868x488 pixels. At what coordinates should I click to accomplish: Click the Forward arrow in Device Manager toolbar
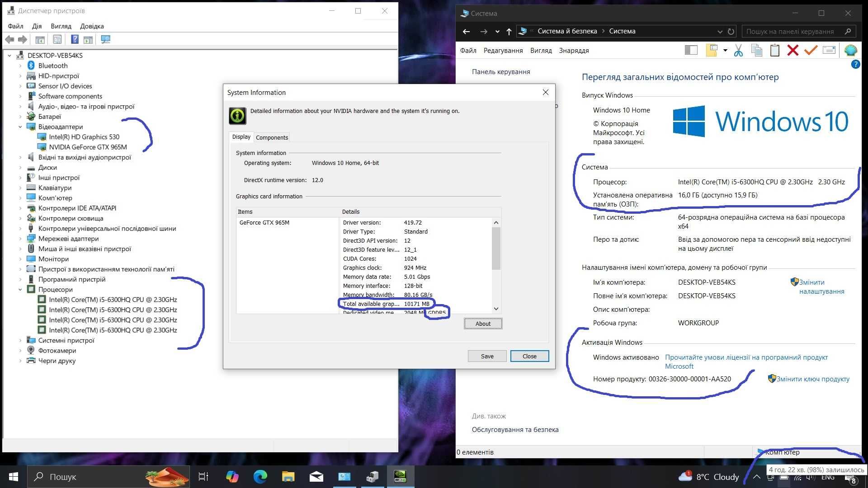coord(22,39)
